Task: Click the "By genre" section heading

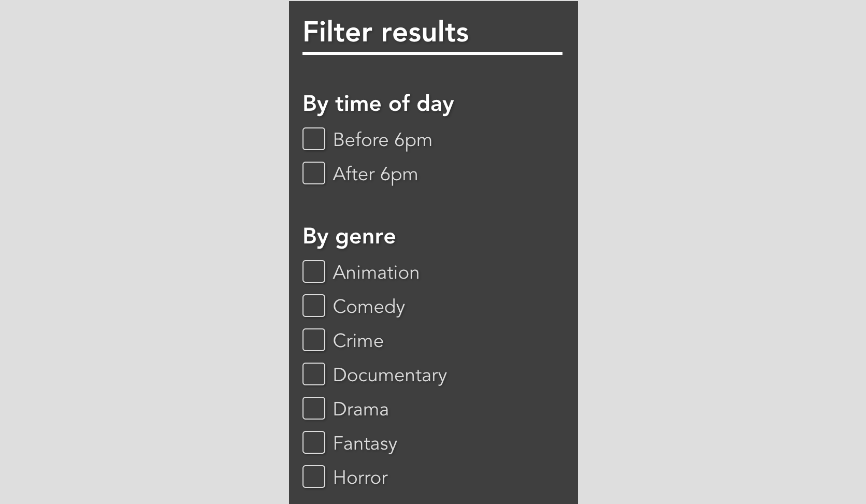Action: (x=349, y=236)
